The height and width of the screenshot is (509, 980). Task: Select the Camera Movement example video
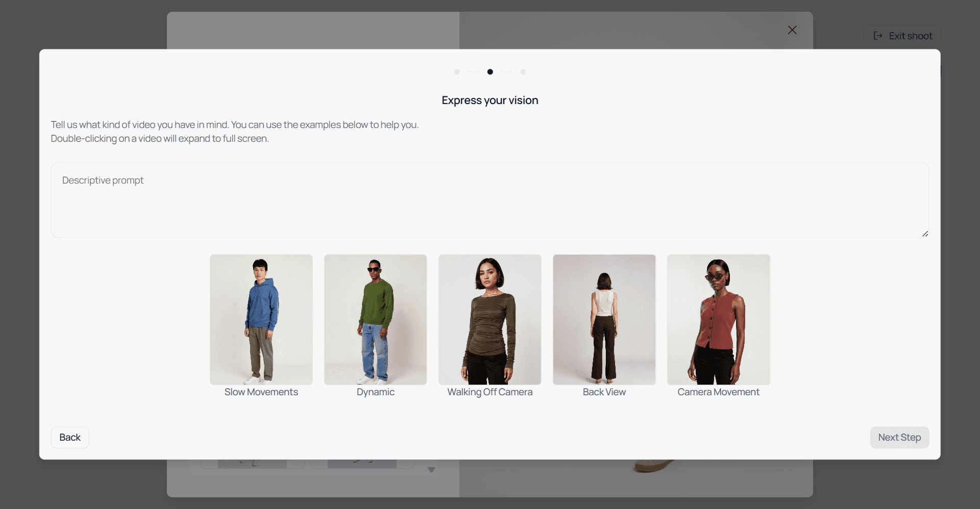click(x=718, y=320)
